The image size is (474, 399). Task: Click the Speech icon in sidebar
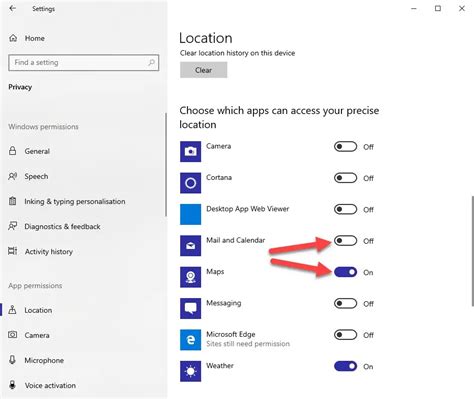(x=13, y=176)
